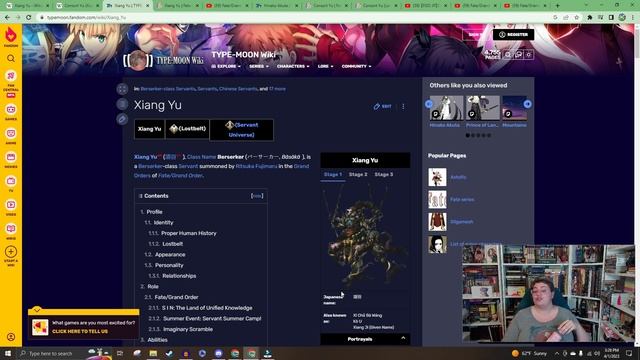Expand the Lore menu
Image resolution: width=640 pixels, height=360 pixels.
click(325, 66)
